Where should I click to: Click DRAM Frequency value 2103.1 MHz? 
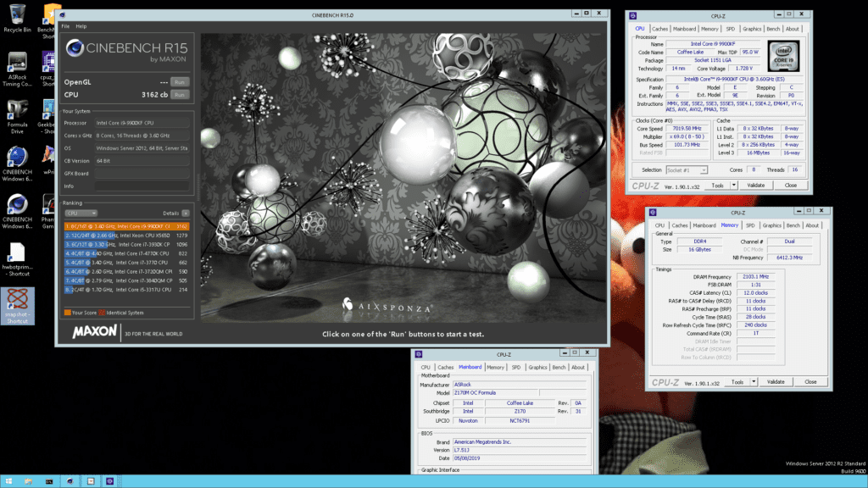755,277
